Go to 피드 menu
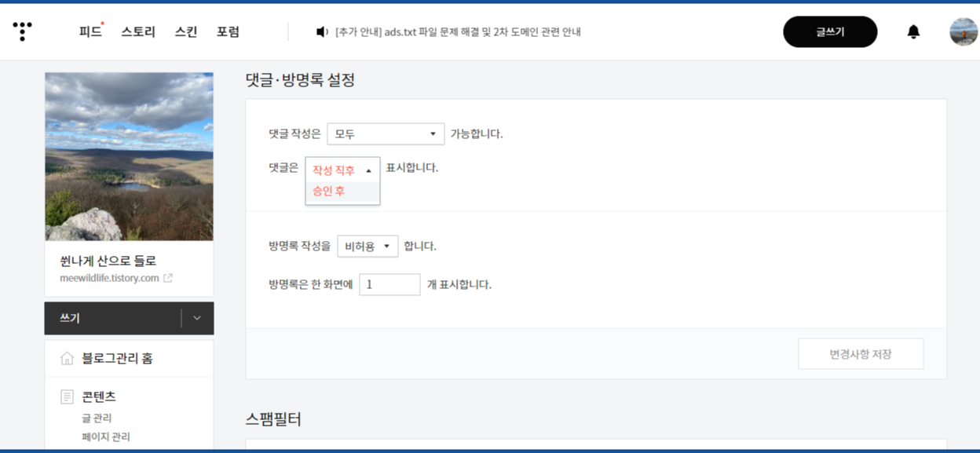The height and width of the screenshot is (453, 980). point(90,32)
